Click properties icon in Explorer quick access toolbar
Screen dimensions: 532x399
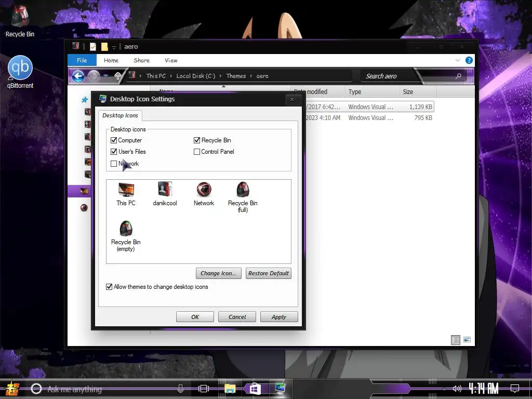[93, 46]
